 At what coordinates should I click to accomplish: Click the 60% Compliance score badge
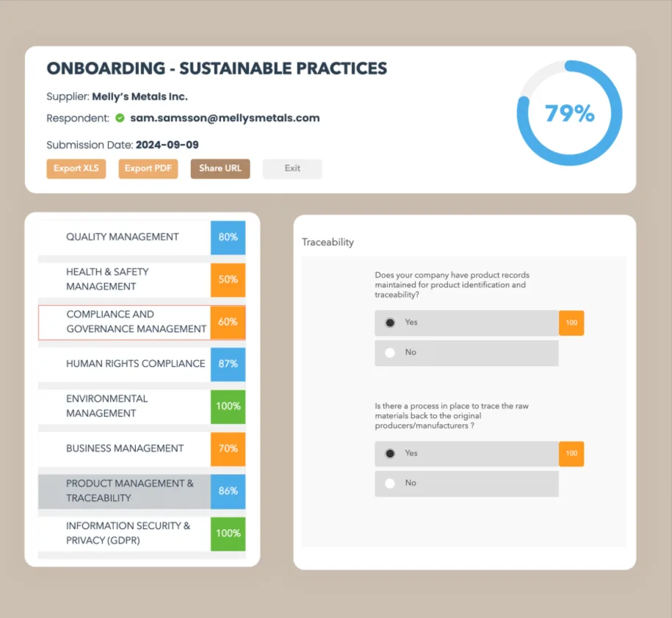pyautogui.click(x=228, y=322)
